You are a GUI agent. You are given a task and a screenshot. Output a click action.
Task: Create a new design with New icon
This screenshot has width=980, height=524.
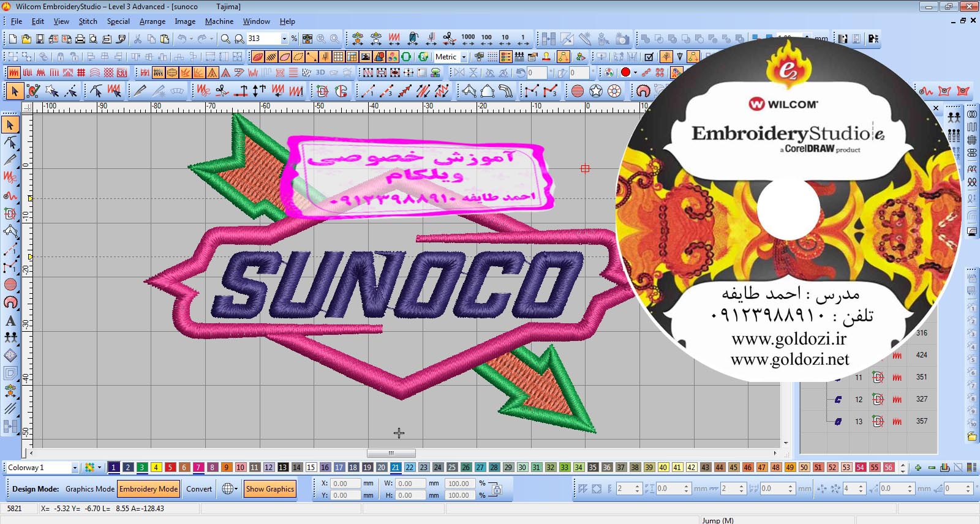pyautogui.click(x=13, y=39)
